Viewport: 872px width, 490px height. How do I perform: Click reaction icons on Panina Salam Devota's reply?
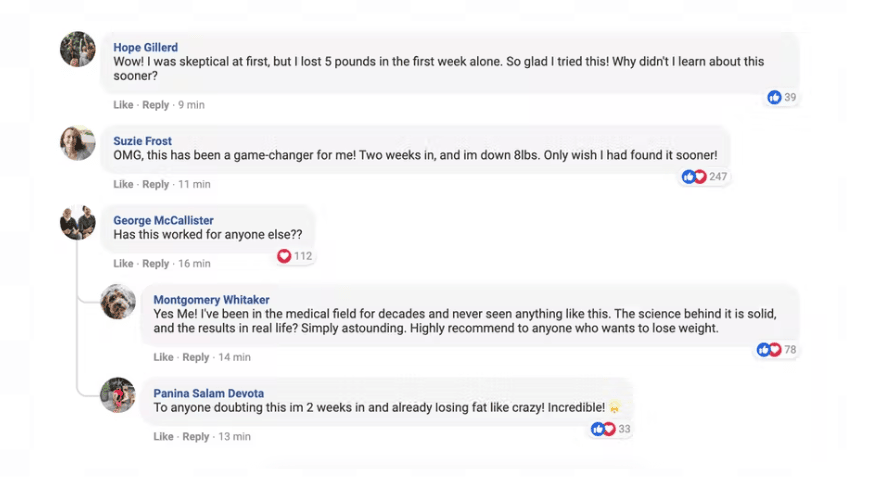pyautogui.click(x=602, y=429)
